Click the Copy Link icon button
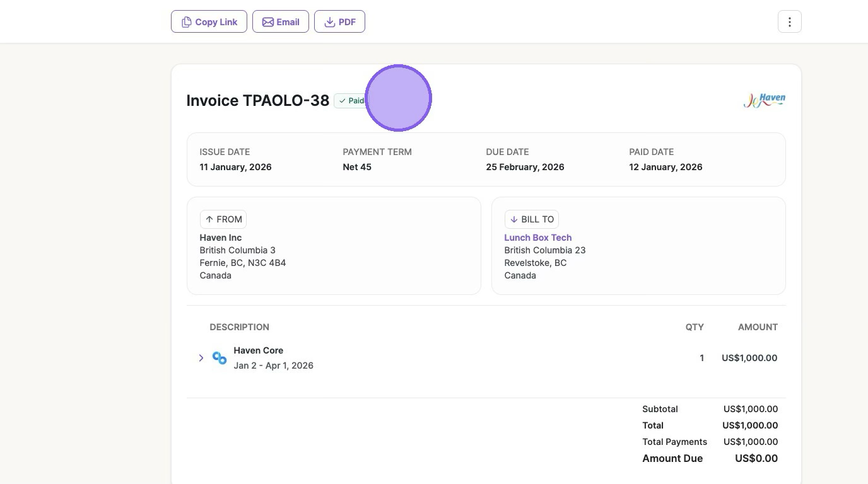Viewport: 868px width, 484px height. pos(209,22)
